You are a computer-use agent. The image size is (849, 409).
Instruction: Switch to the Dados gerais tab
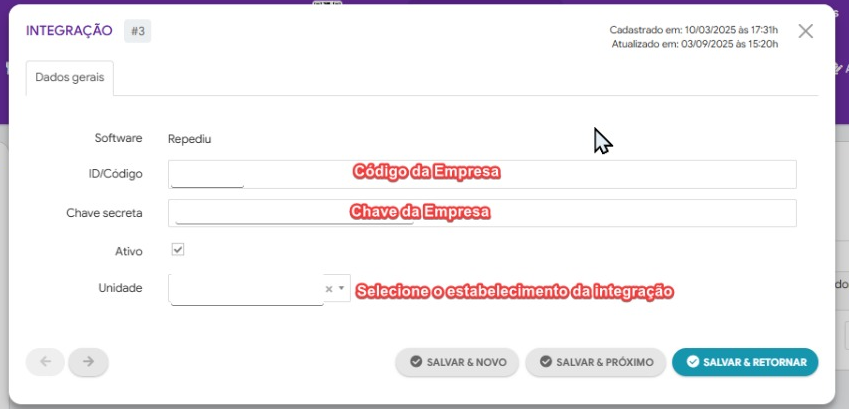coord(70,77)
